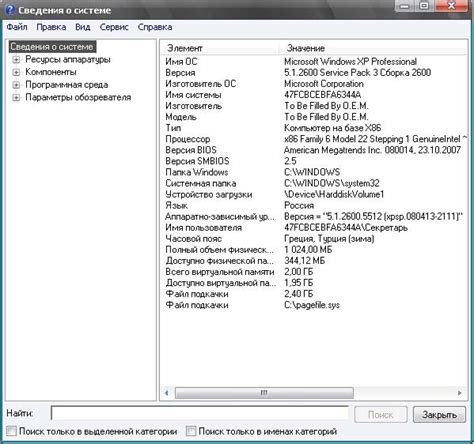Select the Доступно виртуальной па... row

(314, 283)
